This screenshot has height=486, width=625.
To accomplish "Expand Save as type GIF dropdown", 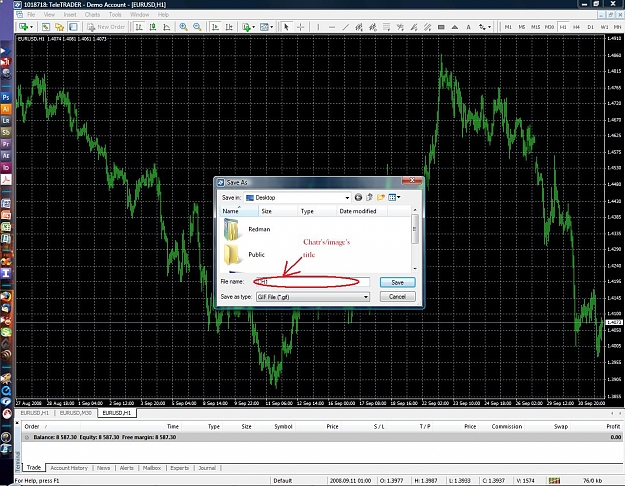I will tap(366, 297).
